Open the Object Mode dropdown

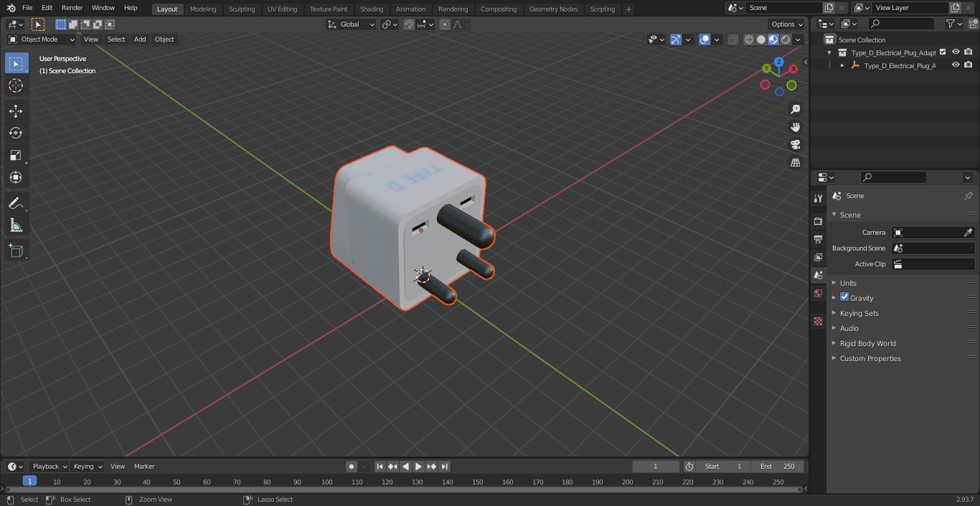tap(41, 39)
